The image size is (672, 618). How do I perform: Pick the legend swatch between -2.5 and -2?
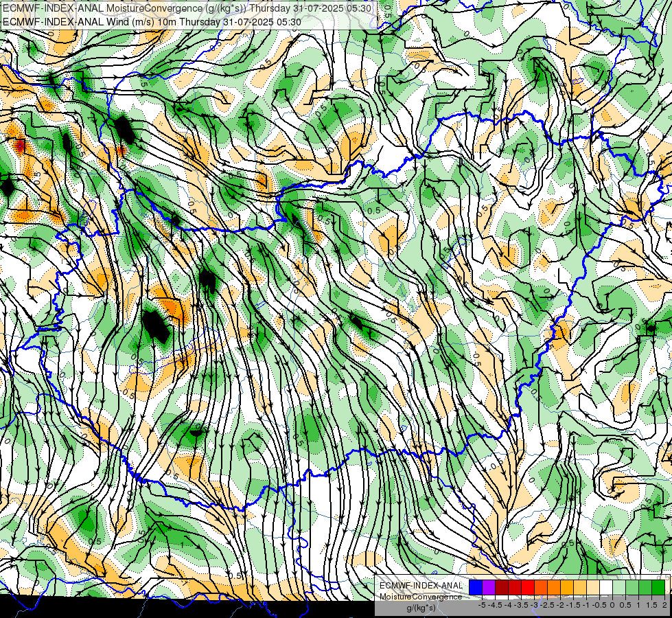pyautogui.click(x=554, y=587)
